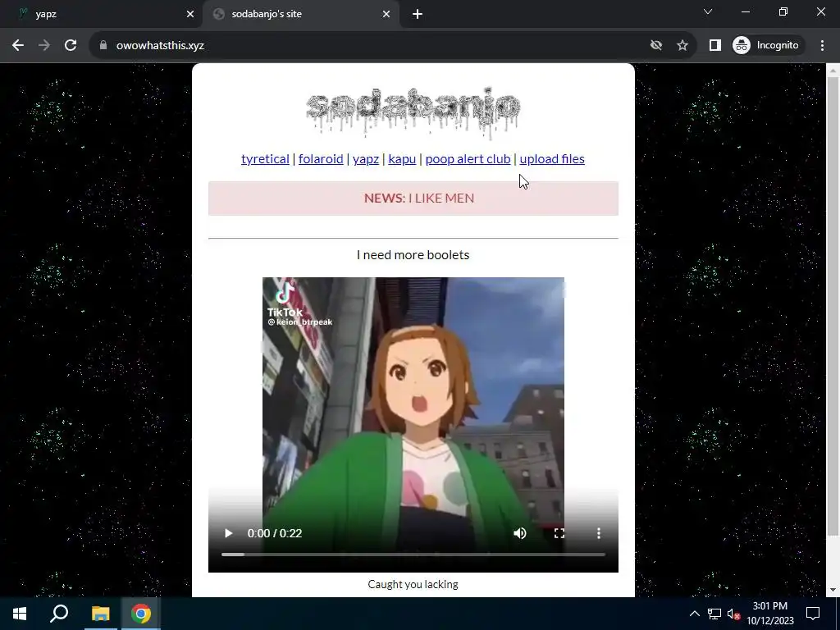This screenshot has width=840, height=630.
Task: Click the page vertical scrollbar
Action: tap(833, 305)
